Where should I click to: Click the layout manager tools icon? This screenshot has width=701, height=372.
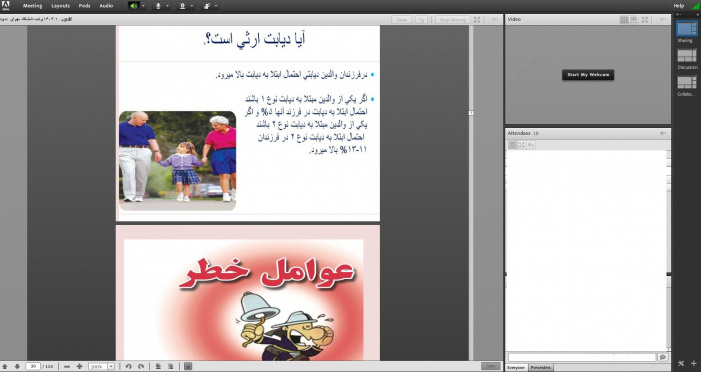[x=681, y=364]
